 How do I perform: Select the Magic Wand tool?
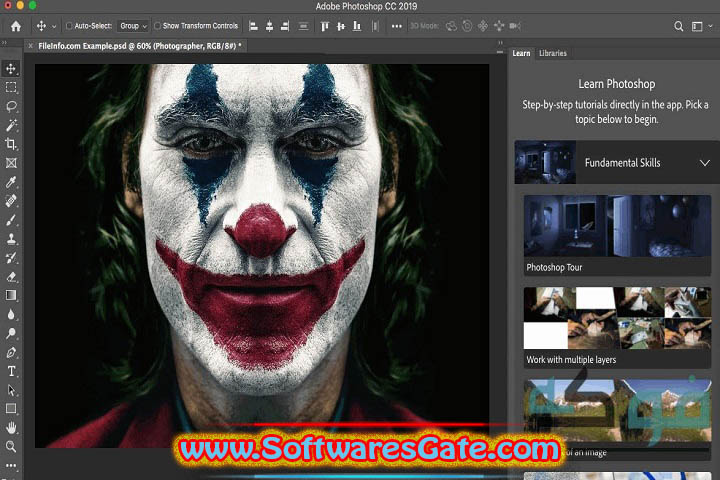pos(11,125)
